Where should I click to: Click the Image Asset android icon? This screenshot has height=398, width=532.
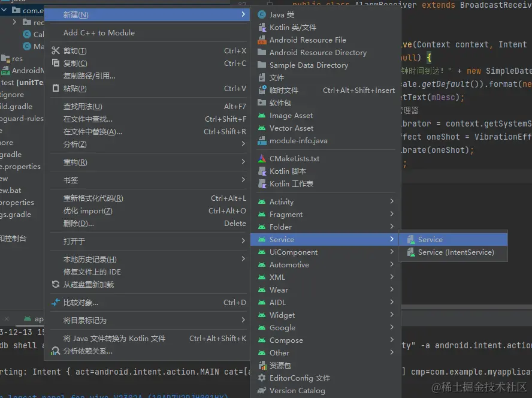(x=262, y=116)
